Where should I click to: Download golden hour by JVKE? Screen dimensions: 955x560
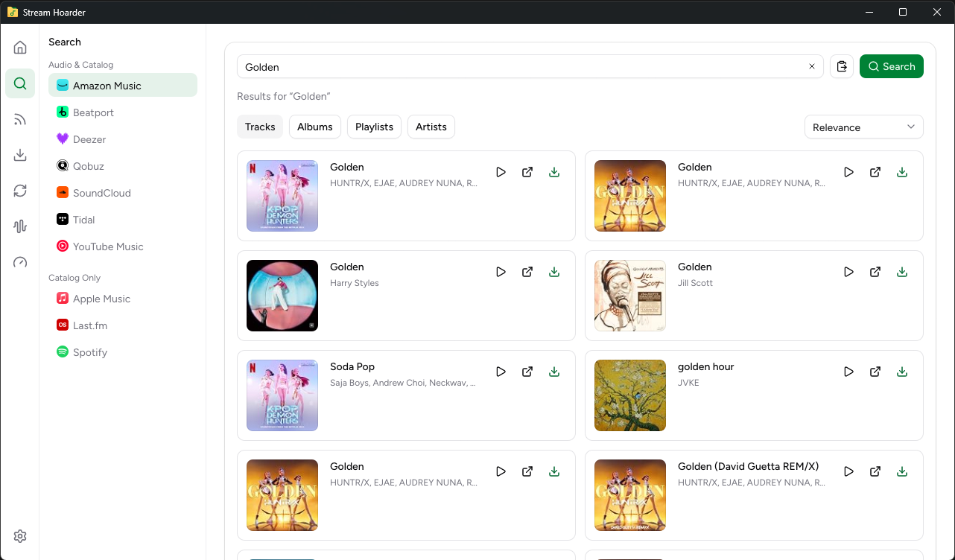click(x=902, y=372)
